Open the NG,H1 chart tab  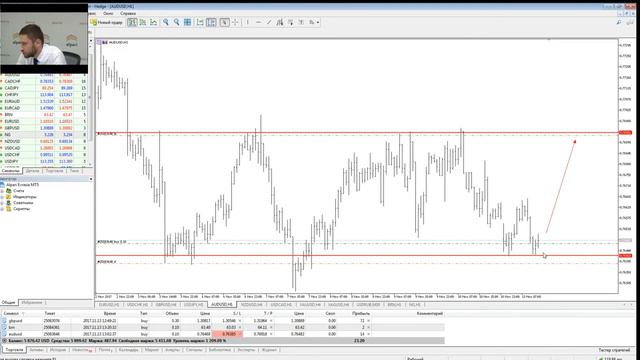(x=414, y=304)
